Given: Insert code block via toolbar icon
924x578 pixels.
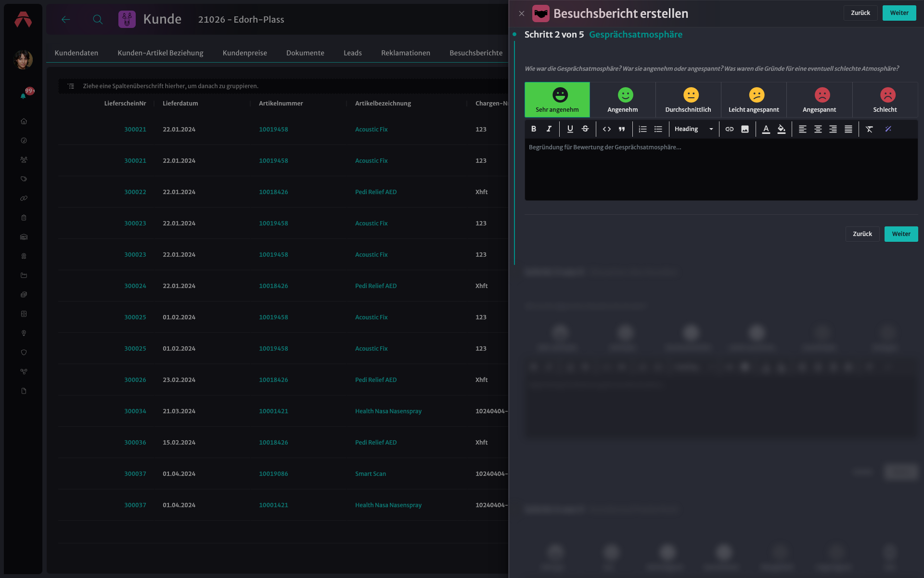Looking at the screenshot, I should click(x=606, y=129).
